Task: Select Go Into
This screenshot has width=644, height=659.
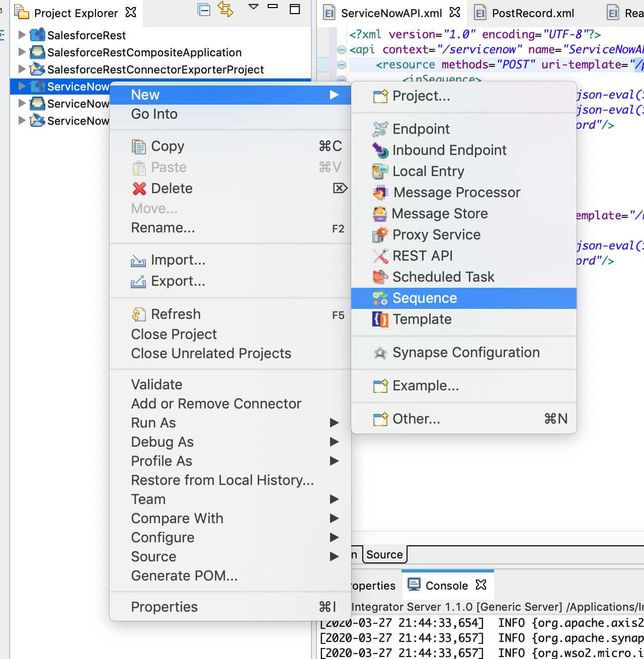Action: click(230, 114)
